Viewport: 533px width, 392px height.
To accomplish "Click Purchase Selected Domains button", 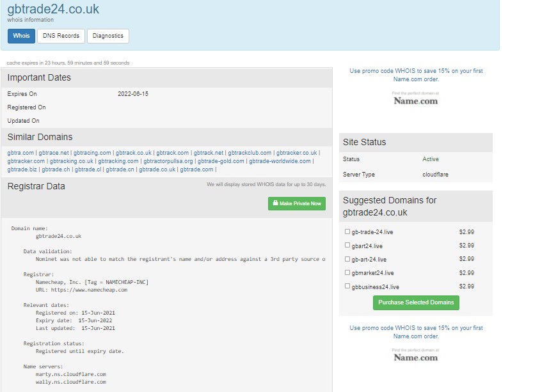I will (x=416, y=302).
